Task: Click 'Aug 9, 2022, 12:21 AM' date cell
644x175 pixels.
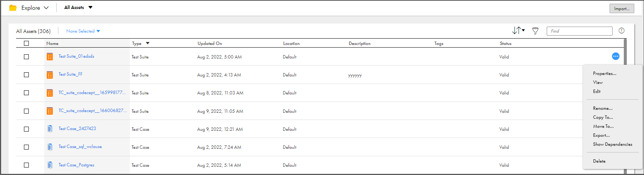Action: tap(220, 129)
